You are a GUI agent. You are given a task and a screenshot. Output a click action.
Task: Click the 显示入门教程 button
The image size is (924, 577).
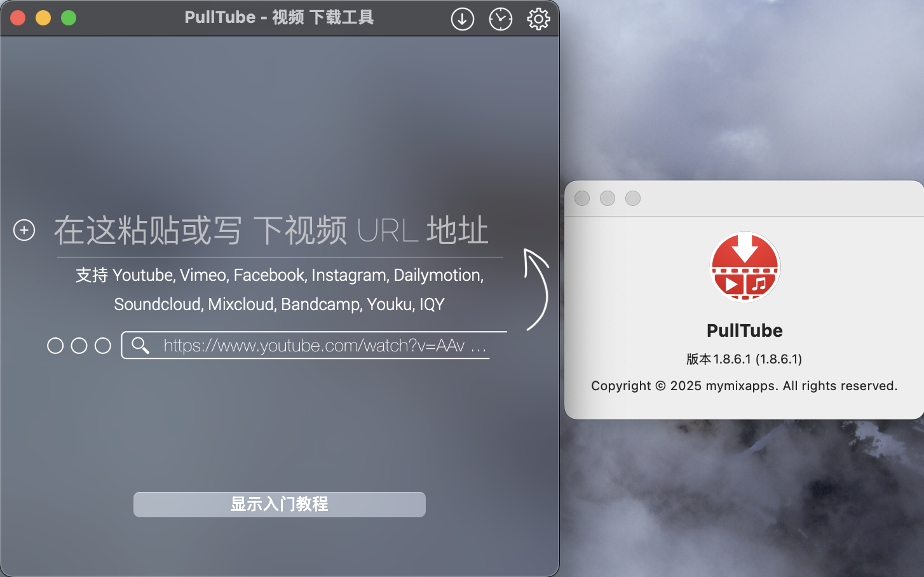click(280, 505)
